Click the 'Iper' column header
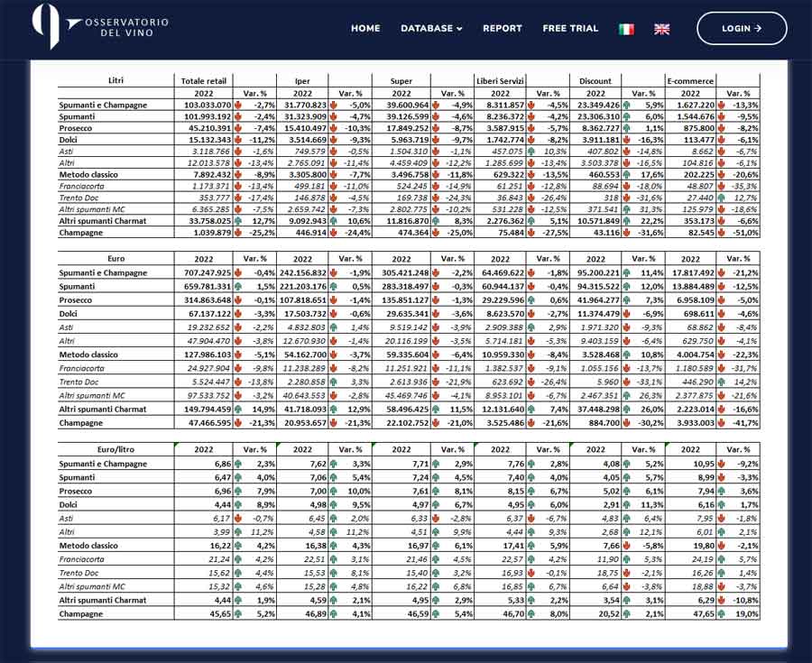This screenshot has height=663, width=812. (302, 81)
